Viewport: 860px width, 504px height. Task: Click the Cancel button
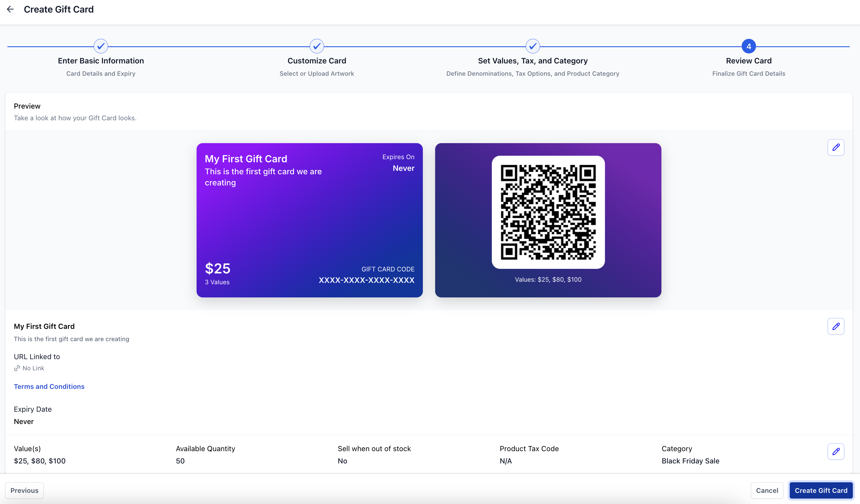(x=767, y=490)
